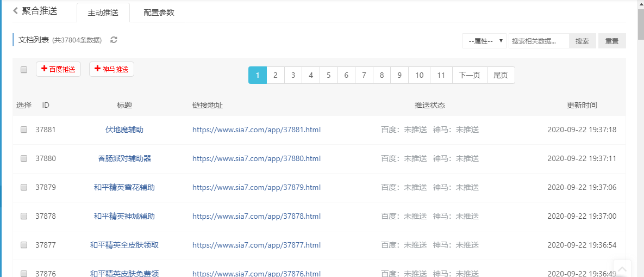This screenshot has height=277, width=644.
Task: Click the 重置 button
Action: coord(612,41)
